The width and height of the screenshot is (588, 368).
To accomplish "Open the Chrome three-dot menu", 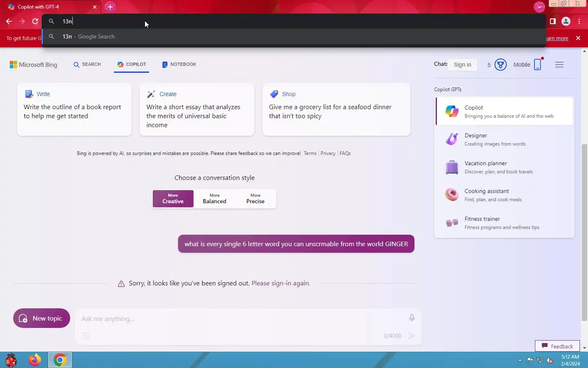I will click(579, 21).
